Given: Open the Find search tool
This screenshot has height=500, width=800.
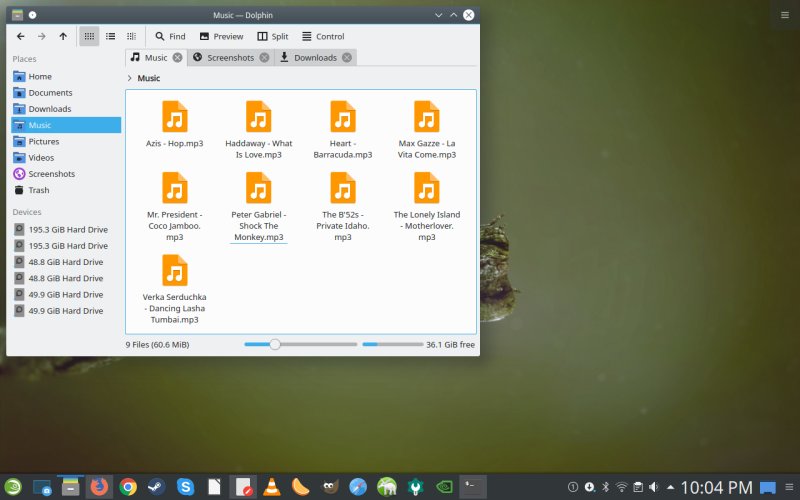Looking at the screenshot, I should [170, 36].
